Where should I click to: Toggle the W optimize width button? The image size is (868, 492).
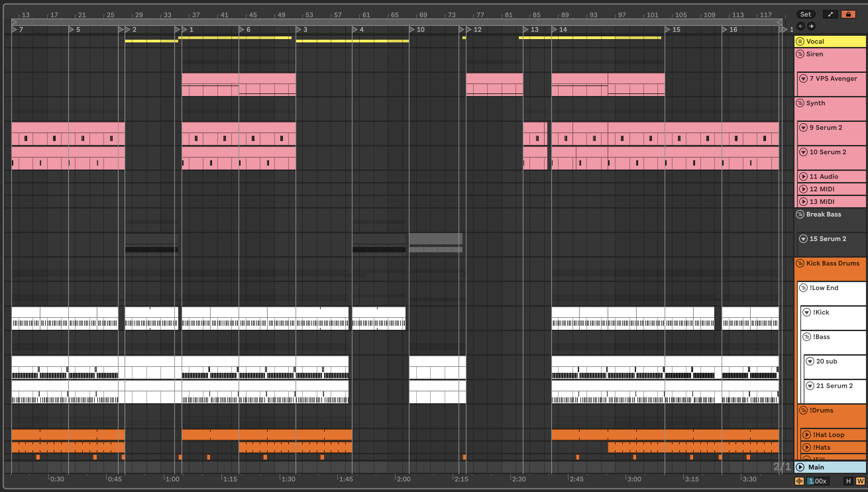860,481
